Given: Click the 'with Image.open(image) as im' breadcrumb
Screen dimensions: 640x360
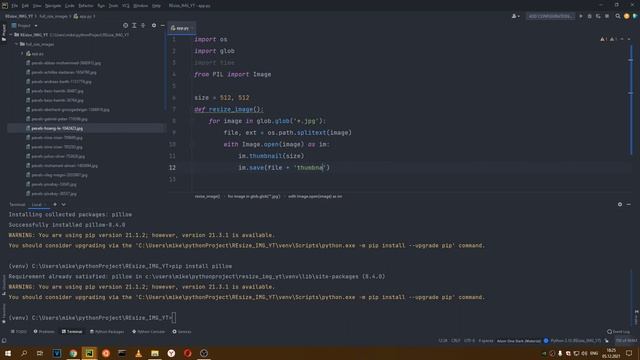Looking at the screenshot, I should point(315,196).
